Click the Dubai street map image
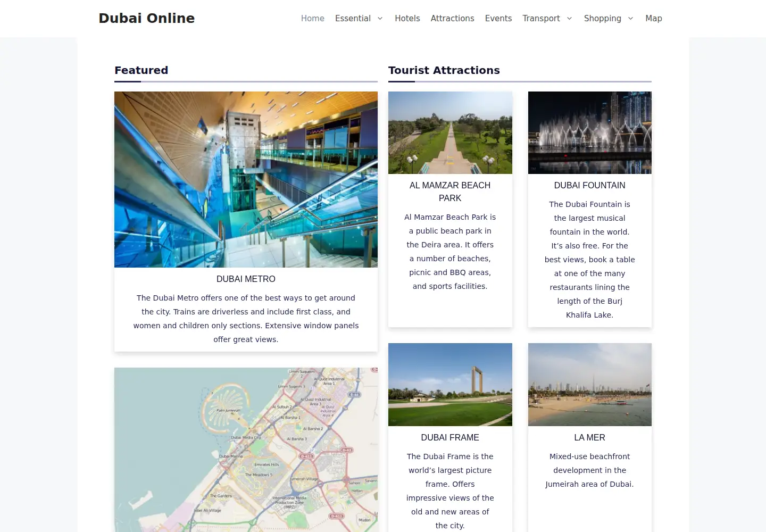Viewport: 766px width, 532px height. click(x=246, y=450)
